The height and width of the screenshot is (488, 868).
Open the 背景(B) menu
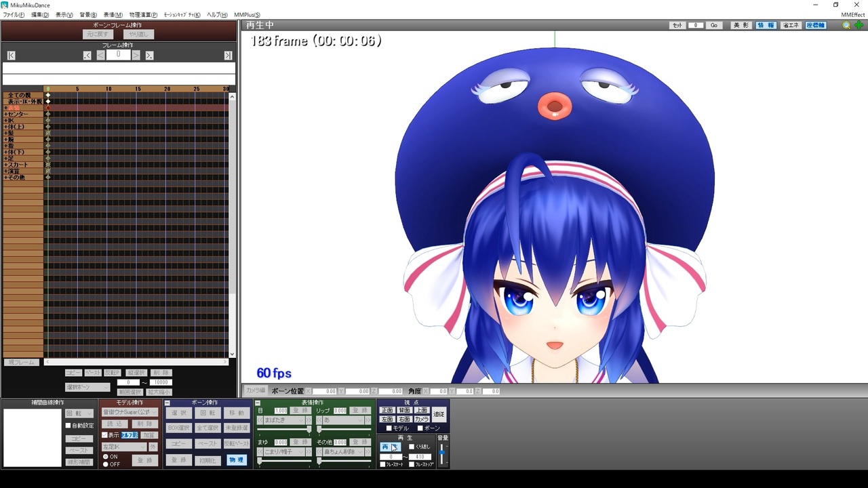pos(88,15)
